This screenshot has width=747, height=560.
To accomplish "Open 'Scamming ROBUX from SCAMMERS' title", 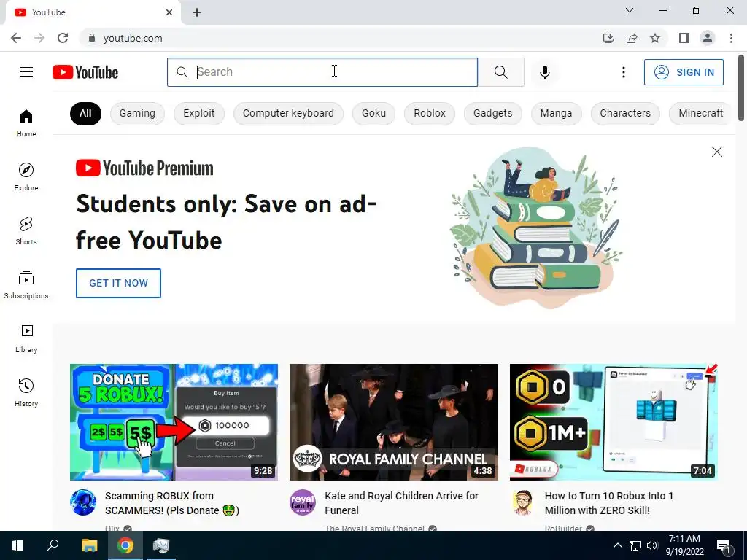I will [172, 503].
